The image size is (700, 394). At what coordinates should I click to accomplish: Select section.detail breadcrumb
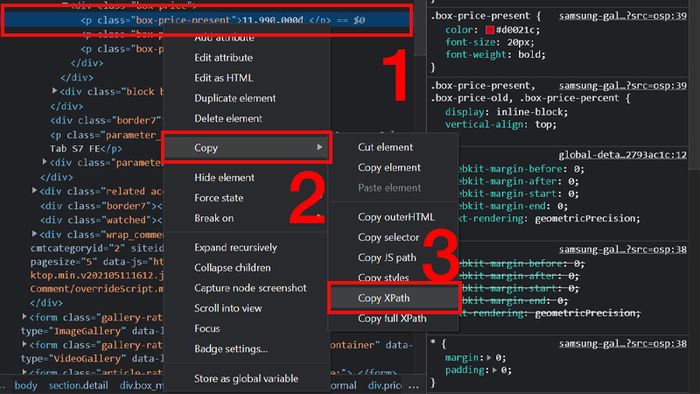79,385
